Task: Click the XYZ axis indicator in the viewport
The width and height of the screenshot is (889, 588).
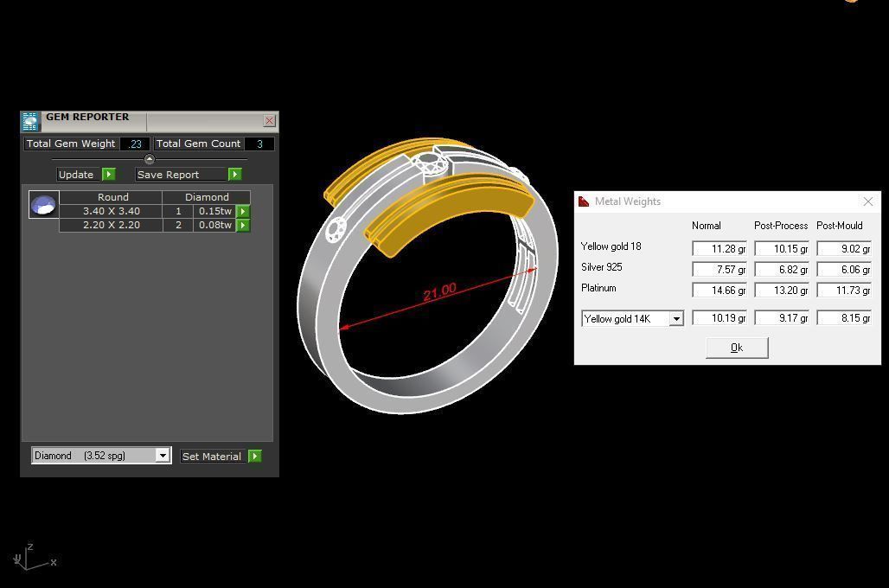Action: pyautogui.click(x=34, y=556)
